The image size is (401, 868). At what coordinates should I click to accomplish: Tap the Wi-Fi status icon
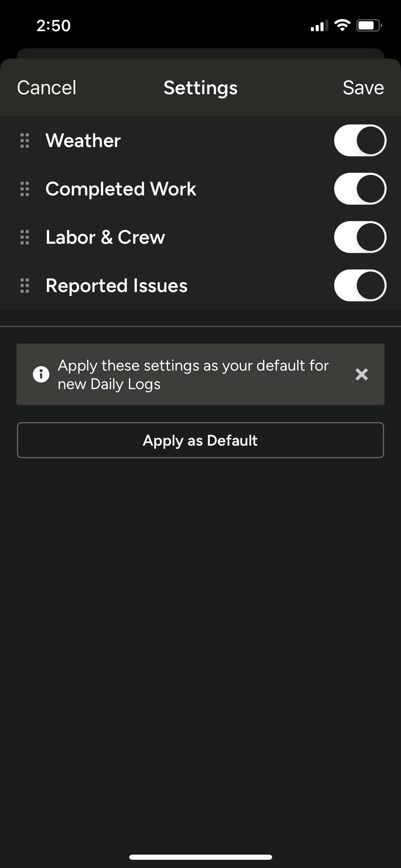342,25
